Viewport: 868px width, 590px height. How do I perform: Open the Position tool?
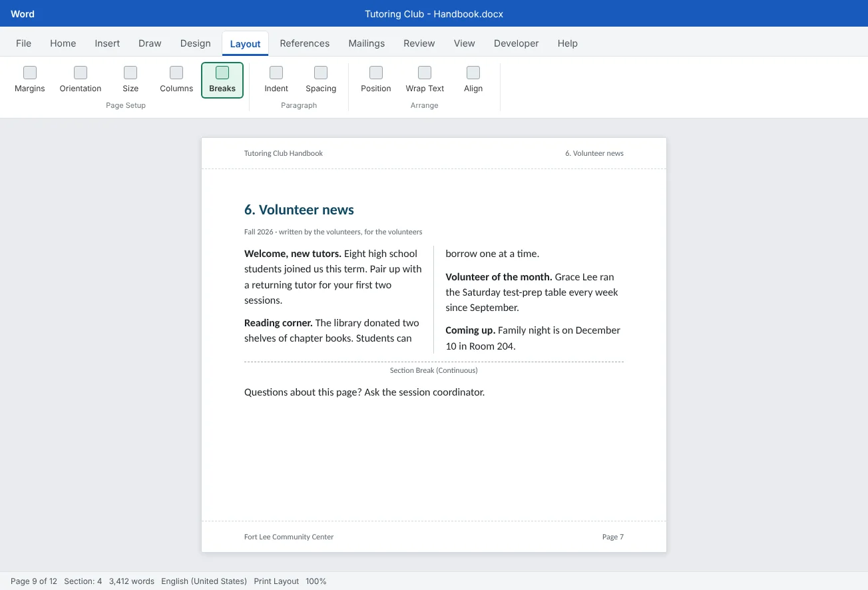tap(376, 80)
